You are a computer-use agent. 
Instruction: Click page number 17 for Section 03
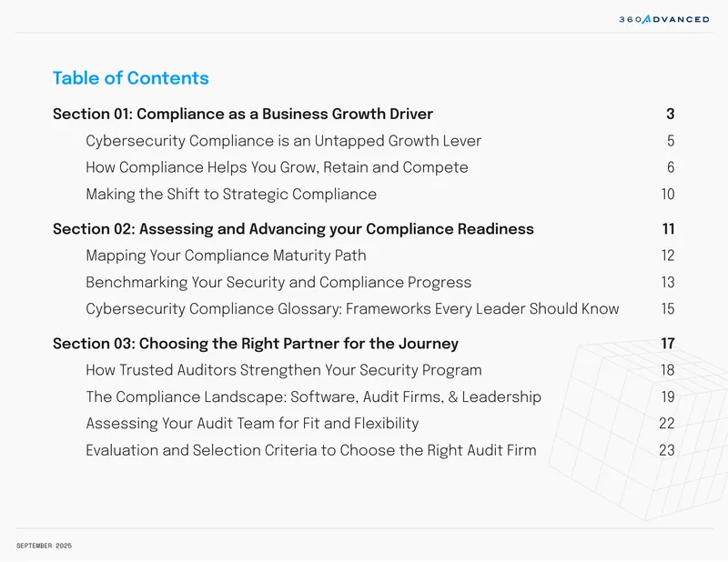click(668, 344)
